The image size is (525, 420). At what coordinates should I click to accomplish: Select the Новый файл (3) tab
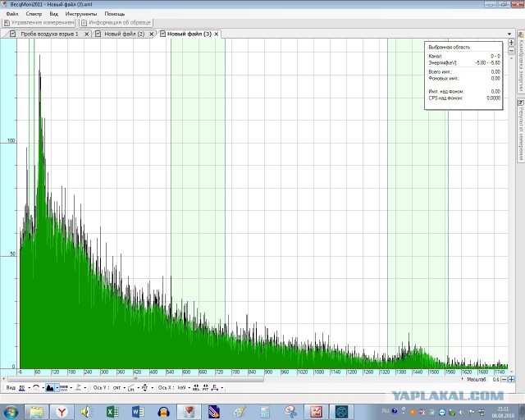189,34
